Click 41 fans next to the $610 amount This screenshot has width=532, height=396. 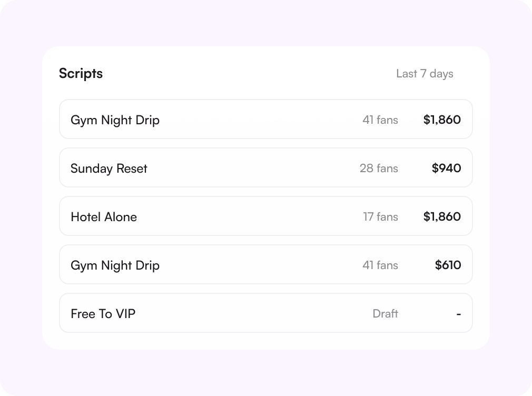pyautogui.click(x=380, y=265)
